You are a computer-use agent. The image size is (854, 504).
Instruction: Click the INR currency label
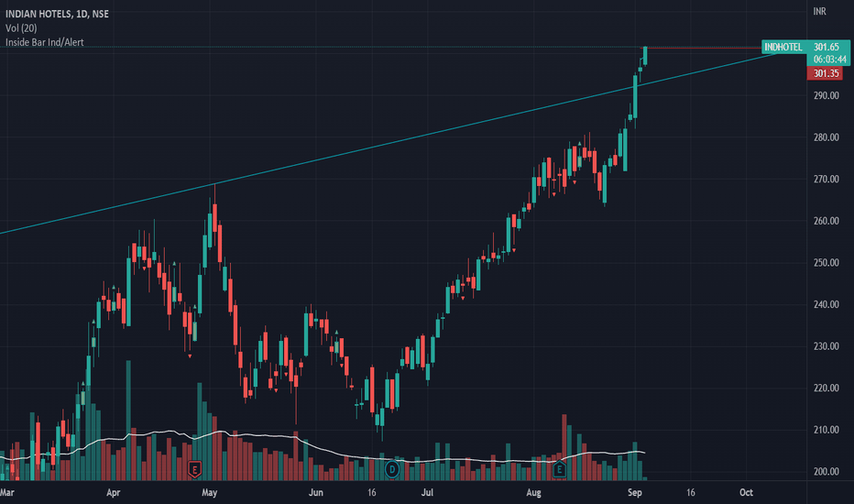click(820, 11)
